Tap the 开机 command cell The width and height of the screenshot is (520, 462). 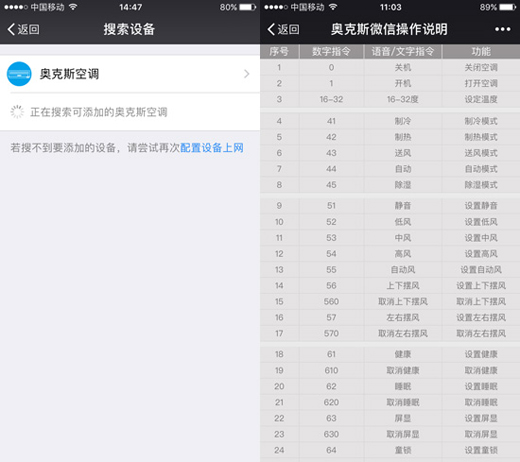[403, 83]
